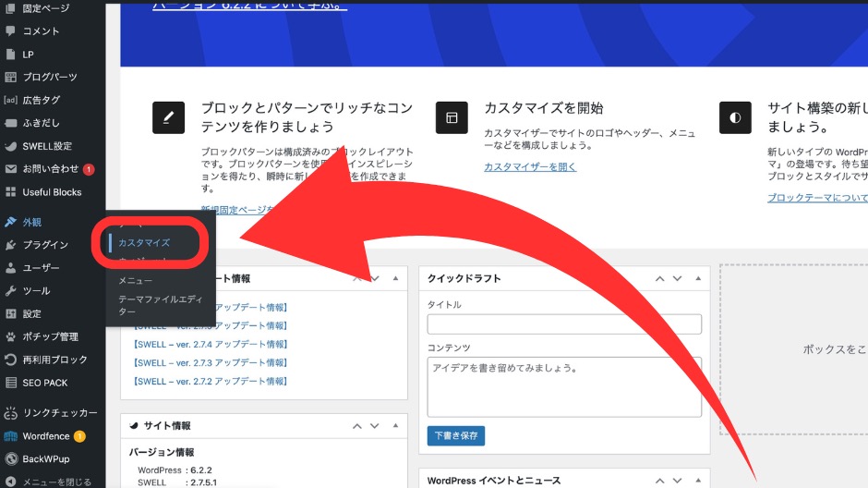Open テーマファイルエディター in 外観 submenu
The image size is (868, 488).
(160, 305)
